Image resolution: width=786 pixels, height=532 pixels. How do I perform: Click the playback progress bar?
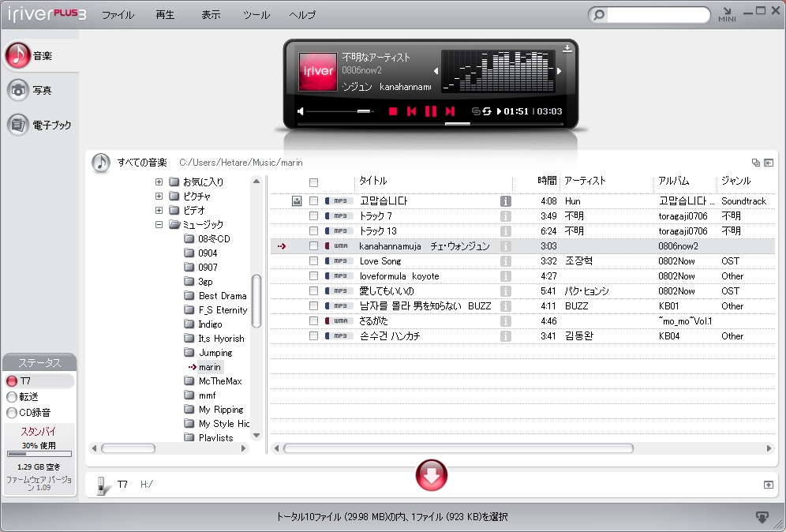click(429, 124)
